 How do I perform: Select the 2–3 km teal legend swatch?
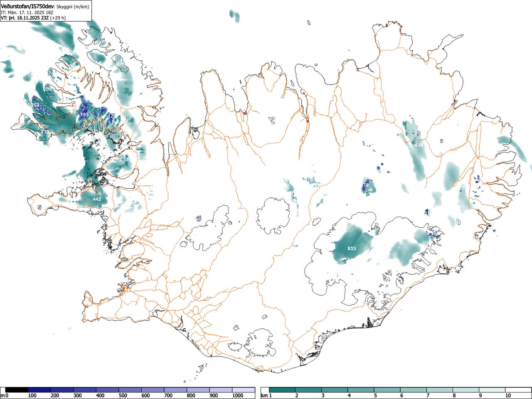pyautogui.click(x=308, y=390)
